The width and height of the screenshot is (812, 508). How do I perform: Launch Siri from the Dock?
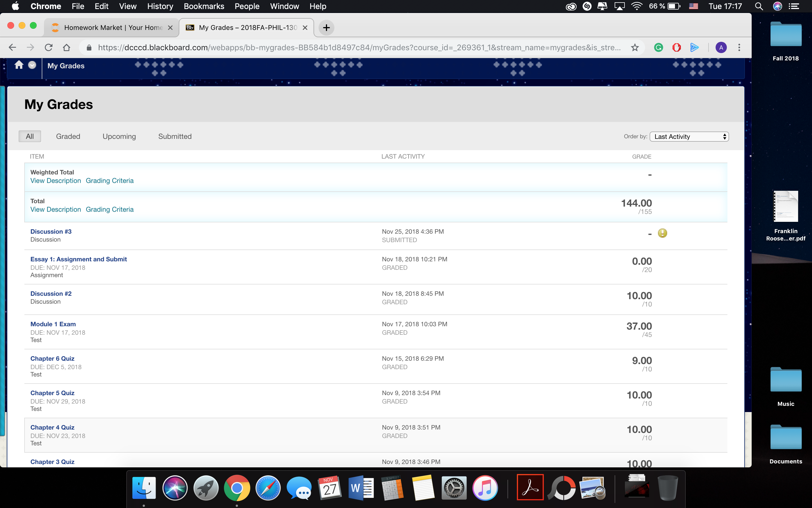(175, 488)
